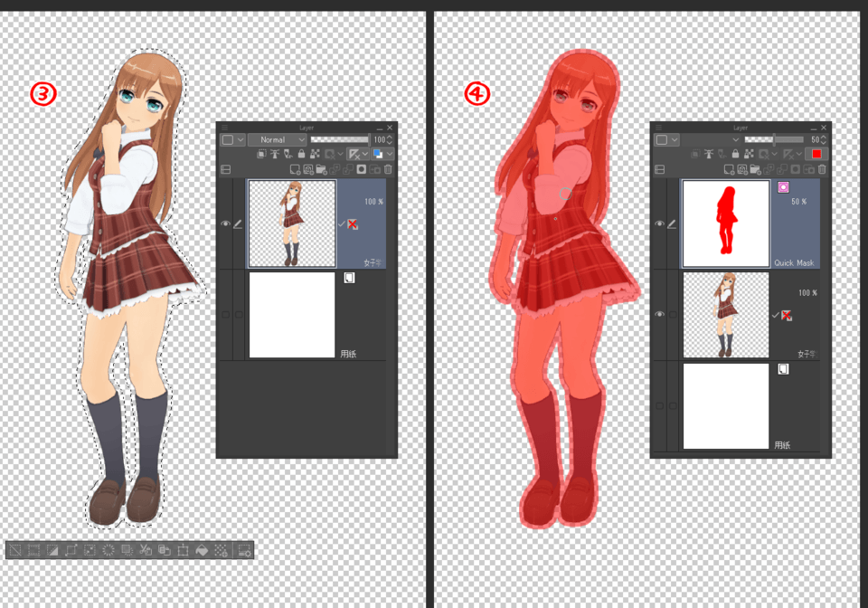Click the Quick Mask layer thumbnail
868x608 pixels.
(725, 223)
